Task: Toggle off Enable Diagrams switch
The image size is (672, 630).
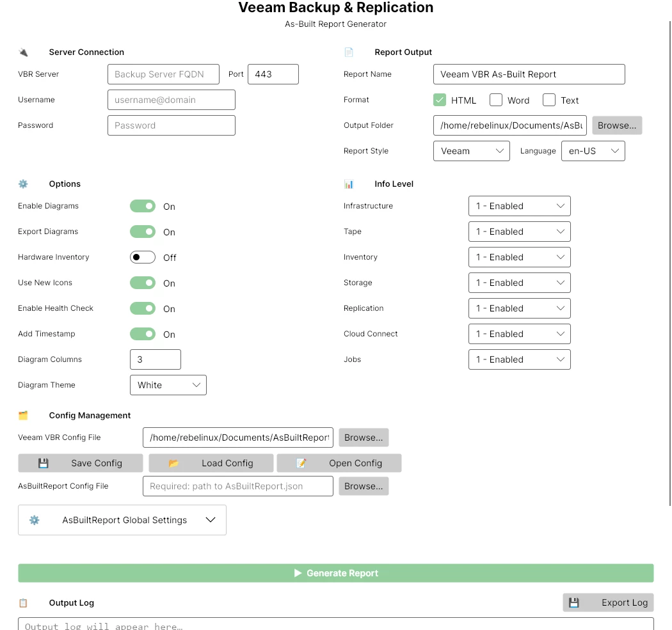Action: coord(143,207)
